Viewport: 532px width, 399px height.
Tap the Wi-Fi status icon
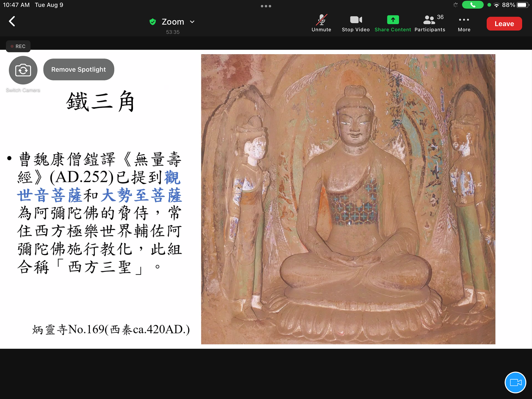pyautogui.click(x=496, y=5)
